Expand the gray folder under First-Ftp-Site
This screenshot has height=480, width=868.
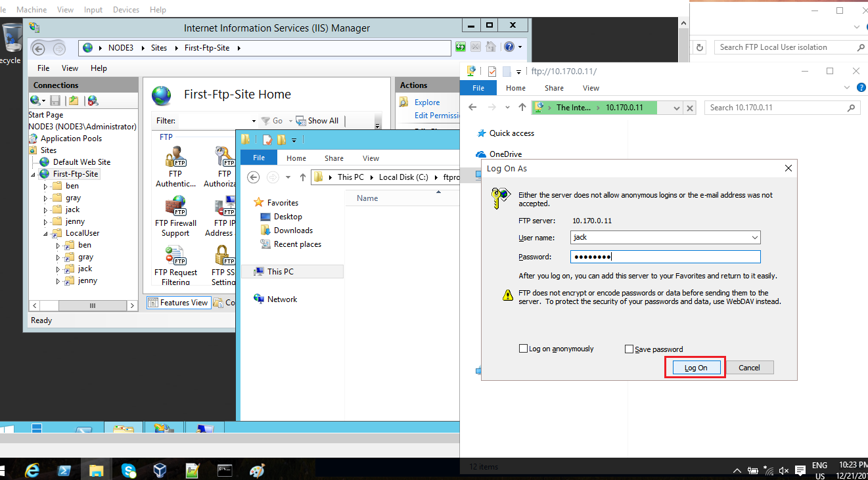(x=46, y=198)
